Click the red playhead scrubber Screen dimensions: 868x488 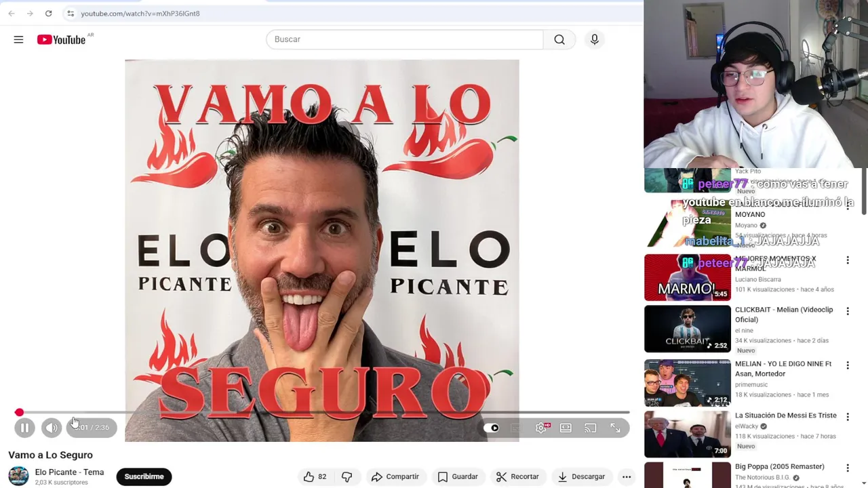[x=19, y=413]
